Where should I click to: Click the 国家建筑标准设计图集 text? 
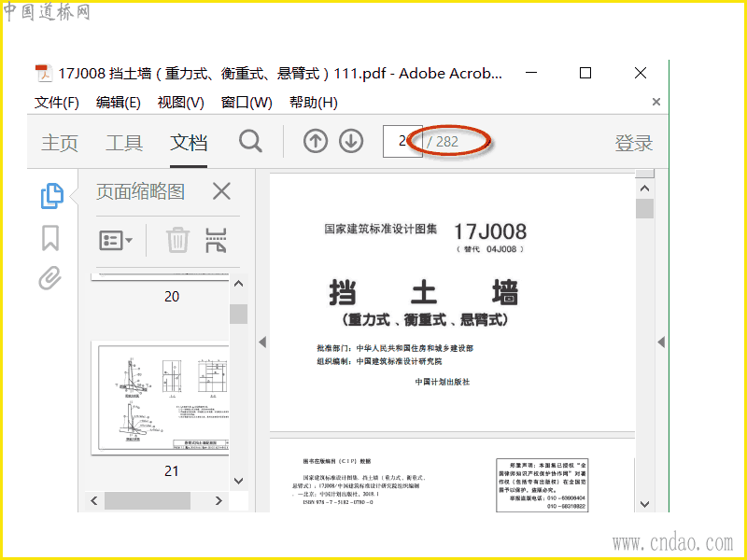(381, 229)
